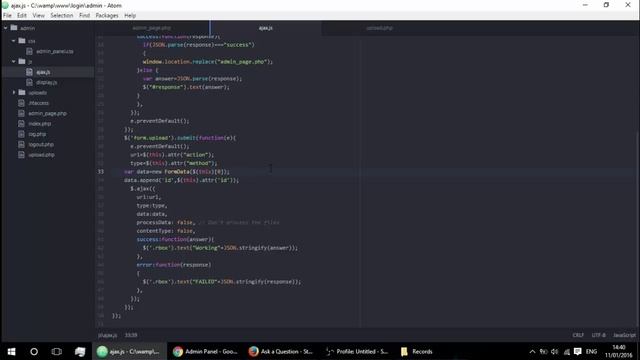Open the Action Center notifications icon
Image resolution: width=640 pixels, height=360 pixels.
[578, 351]
